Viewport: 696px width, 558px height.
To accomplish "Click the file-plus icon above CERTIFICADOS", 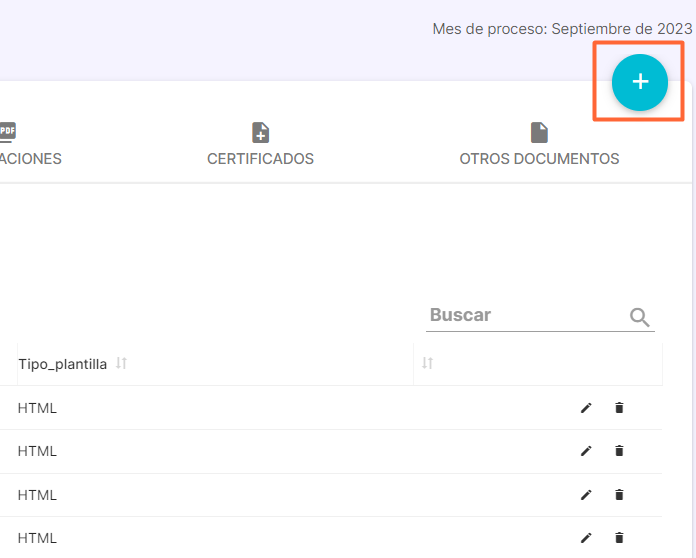I will (261, 132).
